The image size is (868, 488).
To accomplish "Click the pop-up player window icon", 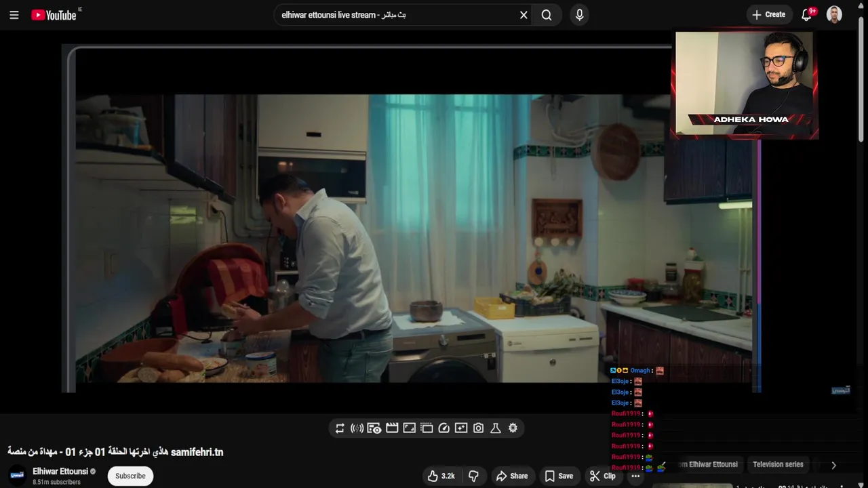I will (x=427, y=428).
